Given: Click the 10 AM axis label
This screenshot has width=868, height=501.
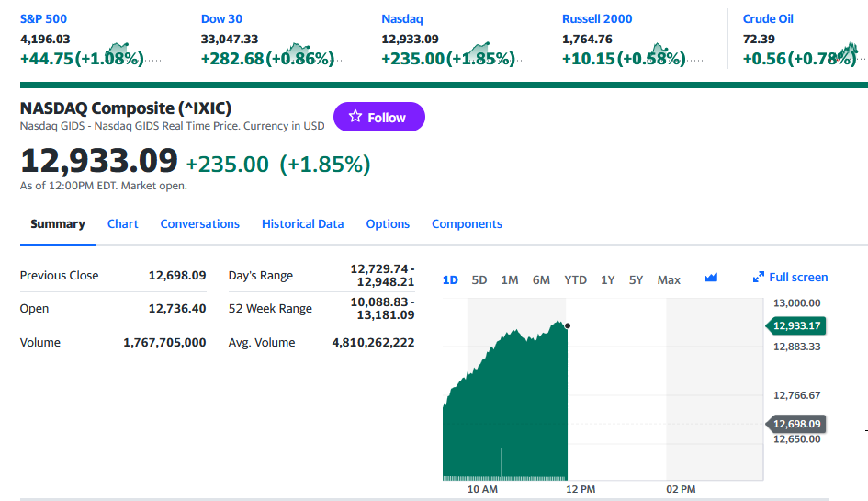Looking at the screenshot, I should point(482,489).
